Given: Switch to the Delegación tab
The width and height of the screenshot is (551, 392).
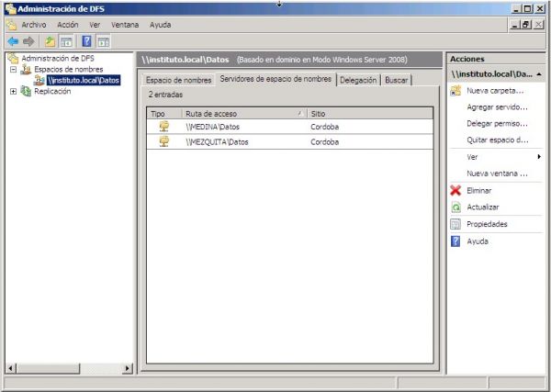Looking at the screenshot, I should [358, 80].
